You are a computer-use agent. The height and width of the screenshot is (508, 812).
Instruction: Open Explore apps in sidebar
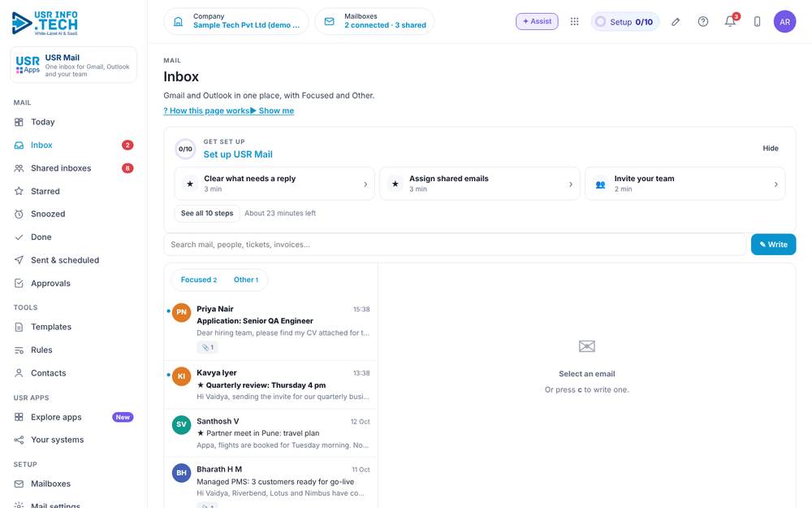pyautogui.click(x=74, y=417)
